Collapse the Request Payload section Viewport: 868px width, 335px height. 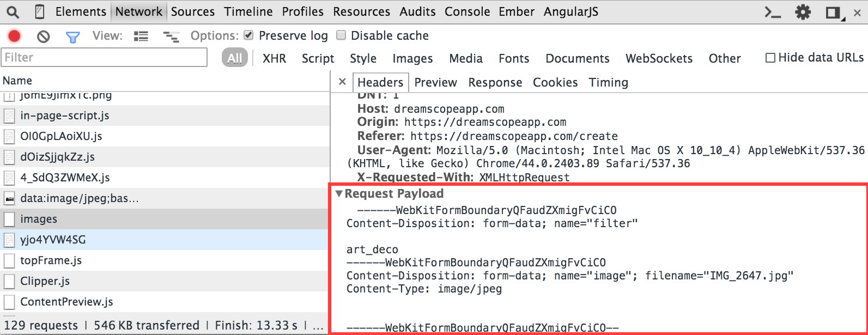(x=339, y=194)
